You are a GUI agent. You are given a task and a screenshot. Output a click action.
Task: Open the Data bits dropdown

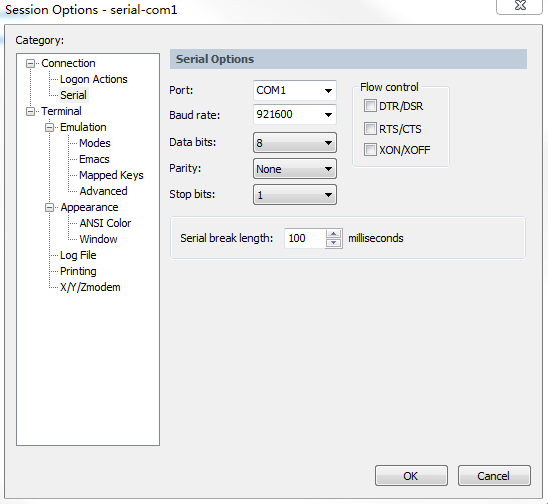pos(295,143)
